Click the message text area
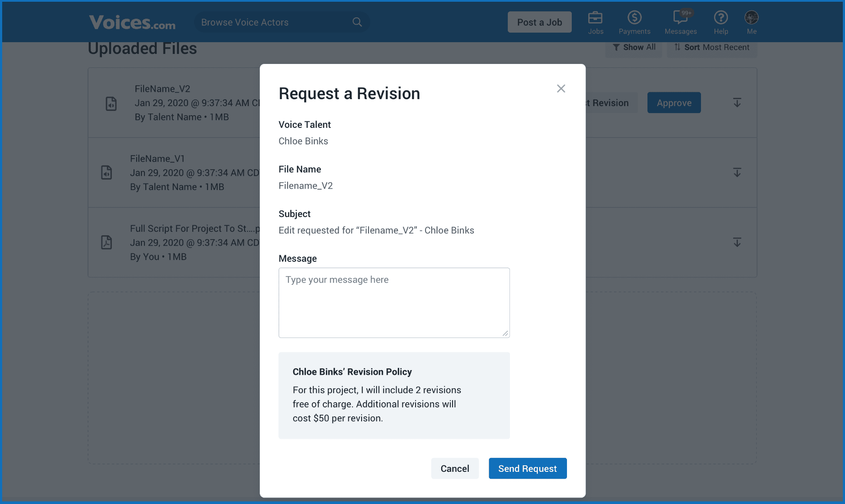The width and height of the screenshot is (845, 504). click(394, 303)
